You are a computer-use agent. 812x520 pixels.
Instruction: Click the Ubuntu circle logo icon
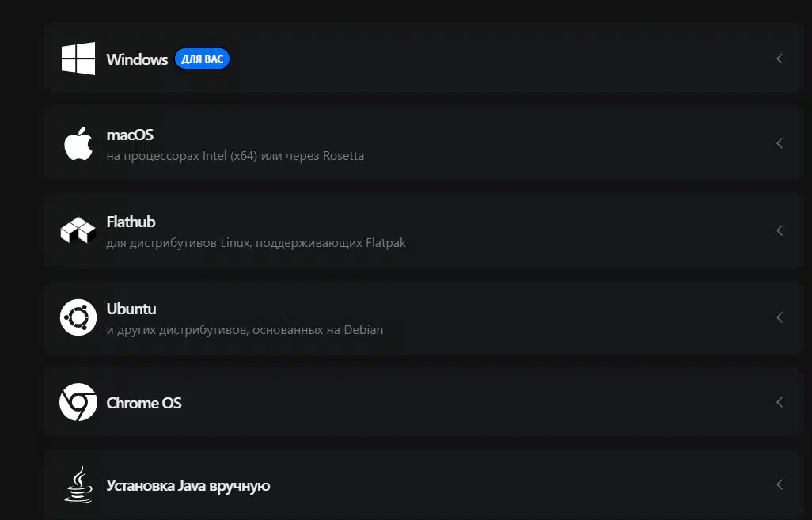(x=78, y=317)
